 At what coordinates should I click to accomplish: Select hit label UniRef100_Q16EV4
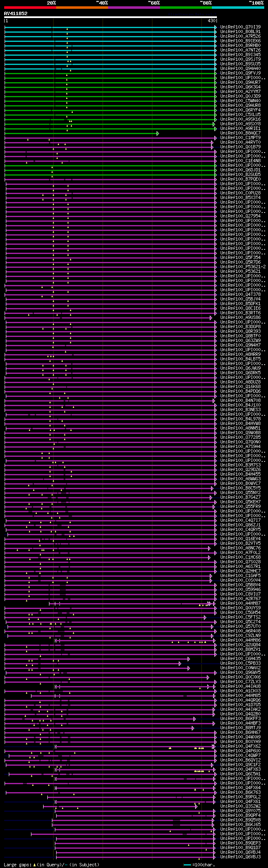[x=240, y=539]
